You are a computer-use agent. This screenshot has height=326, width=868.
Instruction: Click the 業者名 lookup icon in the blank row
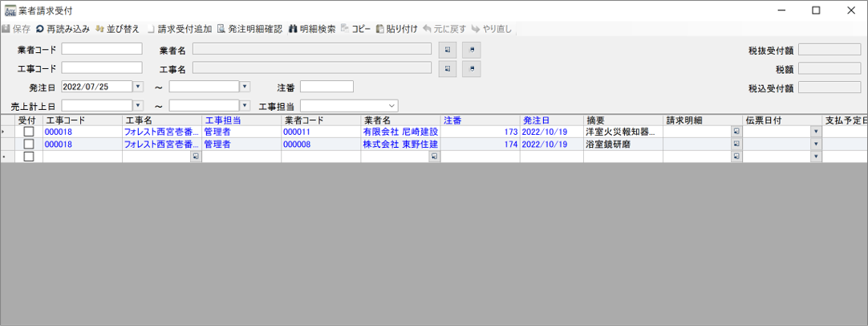(x=435, y=157)
